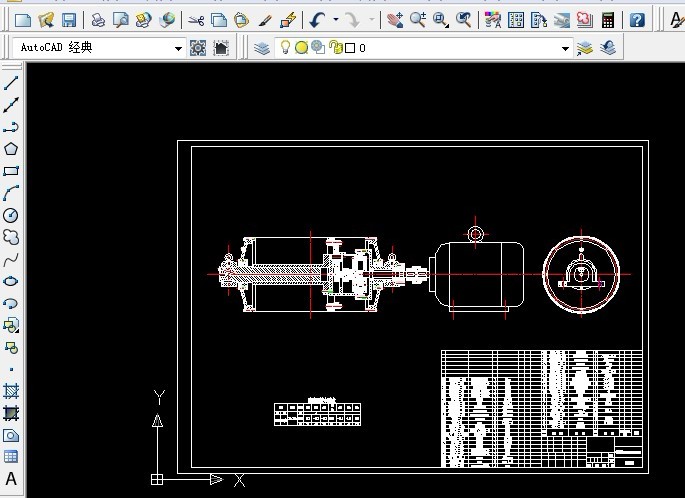Click the layer 0 color swatch

click(349, 48)
